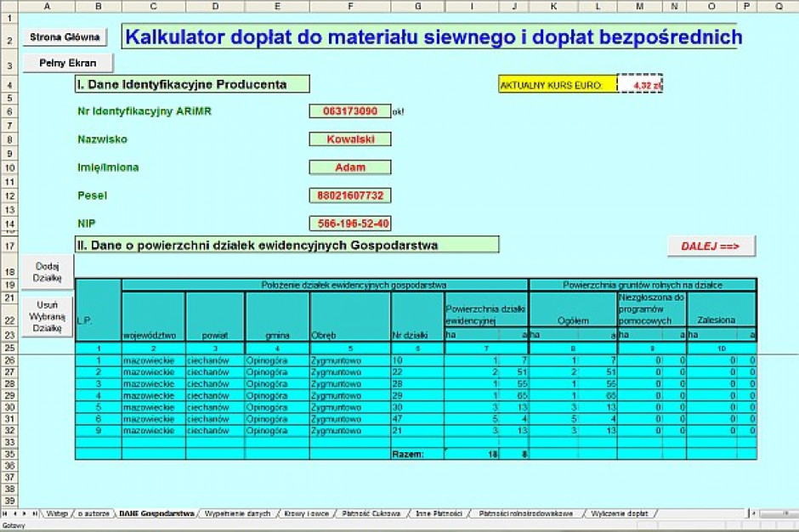The height and width of the screenshot is (532, 799).
Task: Click the first-sheet navigation arrow
Action: tap(4, 514)
